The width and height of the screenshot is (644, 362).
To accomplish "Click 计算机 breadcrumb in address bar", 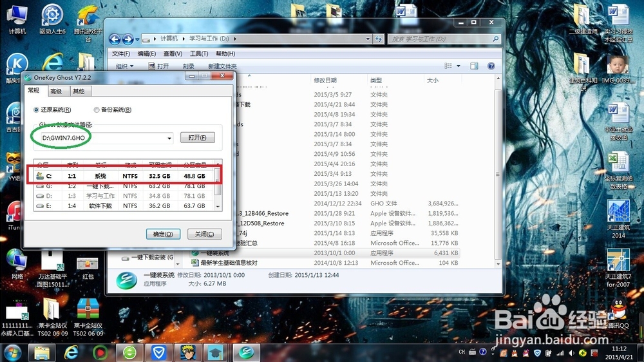I will point(169,39).
